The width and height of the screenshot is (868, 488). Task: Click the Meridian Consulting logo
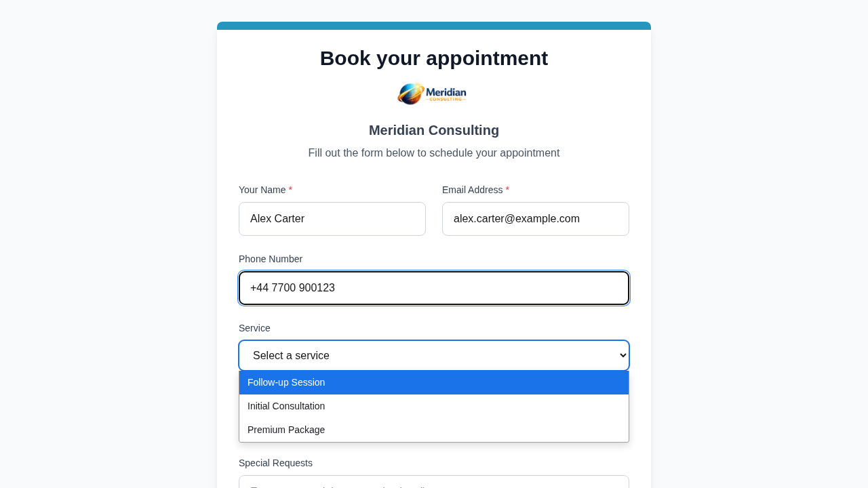[x=432, y=94]
